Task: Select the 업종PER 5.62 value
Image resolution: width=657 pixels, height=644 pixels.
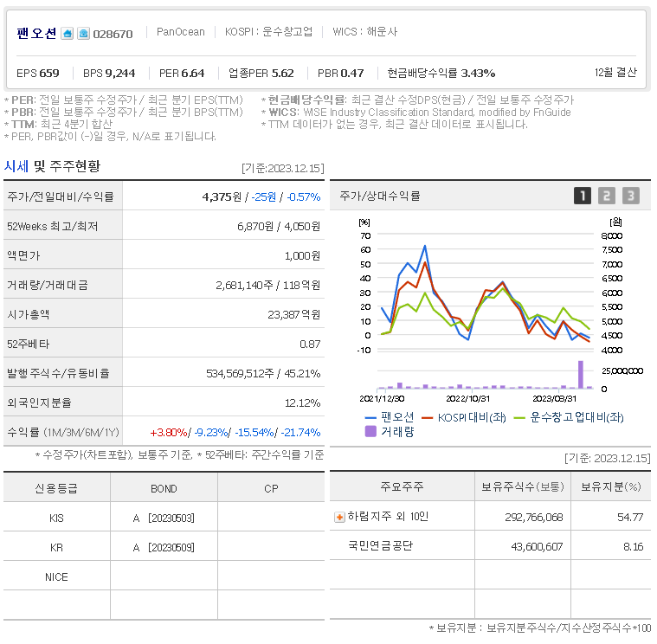Action: [x=261, y=73]
